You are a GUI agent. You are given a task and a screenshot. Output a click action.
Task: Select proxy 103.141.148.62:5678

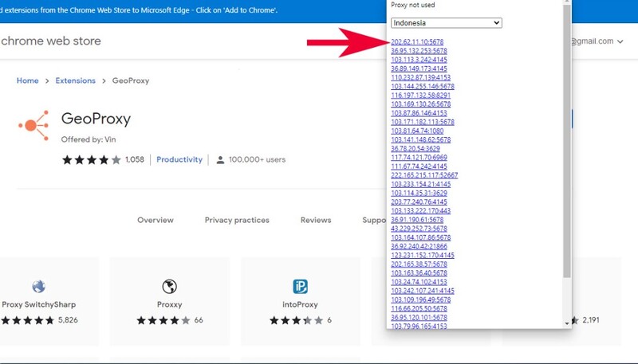click(421, 139)
